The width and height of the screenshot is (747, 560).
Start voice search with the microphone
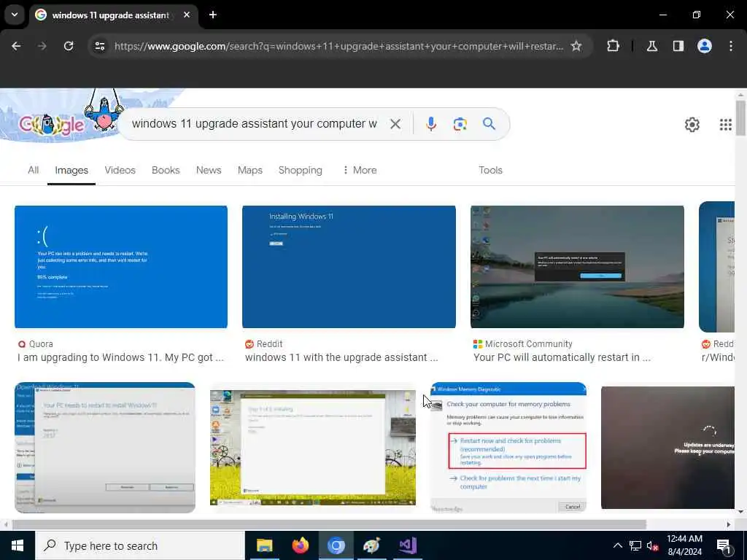[x=431, y=124]
